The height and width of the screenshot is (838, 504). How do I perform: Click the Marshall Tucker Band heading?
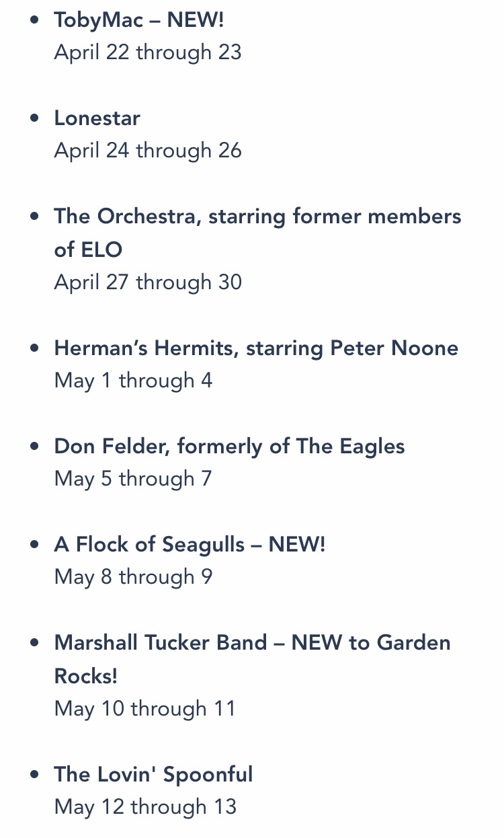[x=252, y=643]
